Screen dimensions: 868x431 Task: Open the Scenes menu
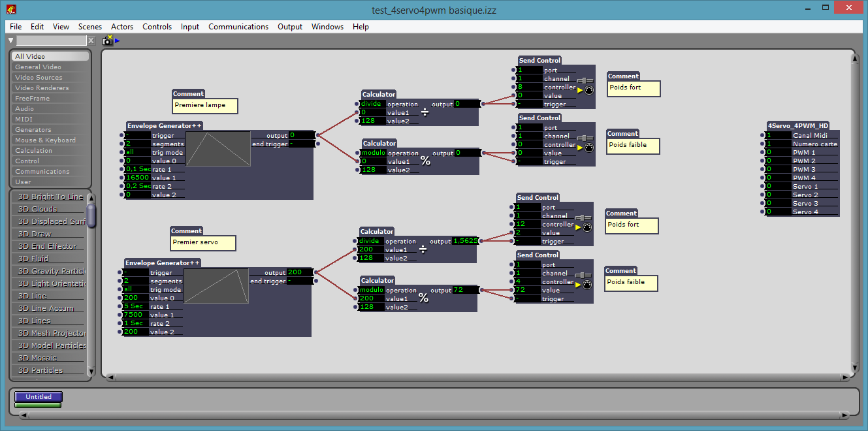(x=90, y=27)
